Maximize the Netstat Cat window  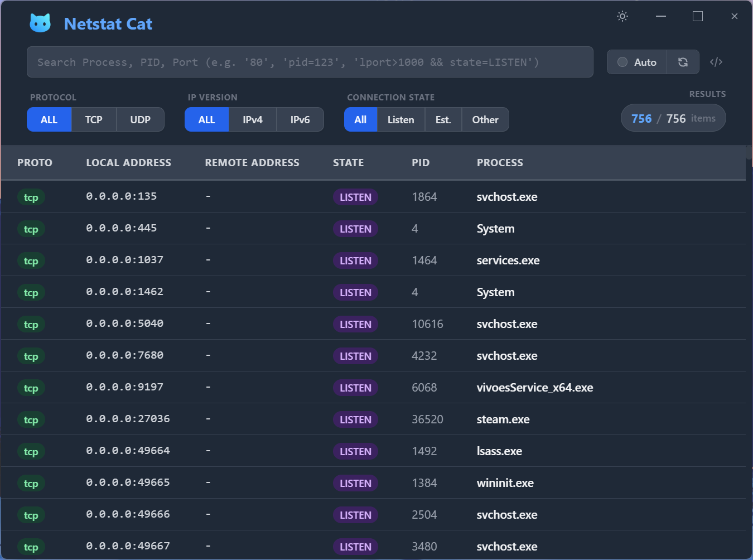(x=697, y=16)
